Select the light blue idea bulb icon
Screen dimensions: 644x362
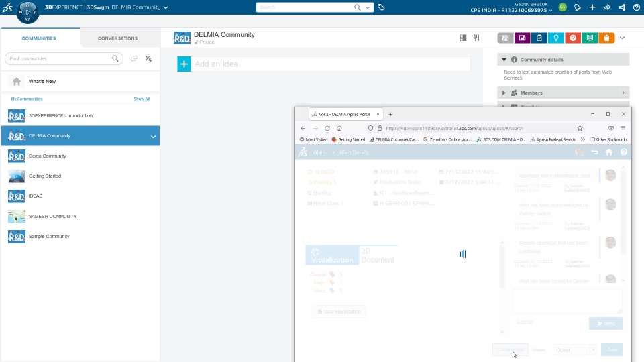tap(556, 38)
